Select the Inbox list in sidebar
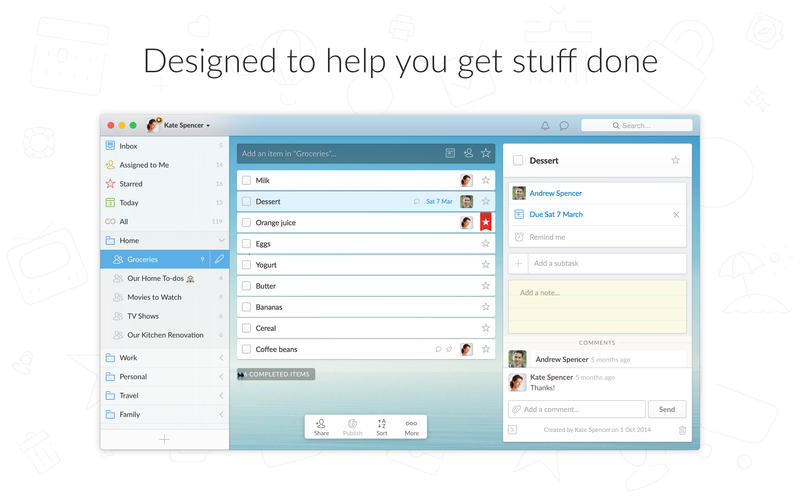 click(128, 146)
